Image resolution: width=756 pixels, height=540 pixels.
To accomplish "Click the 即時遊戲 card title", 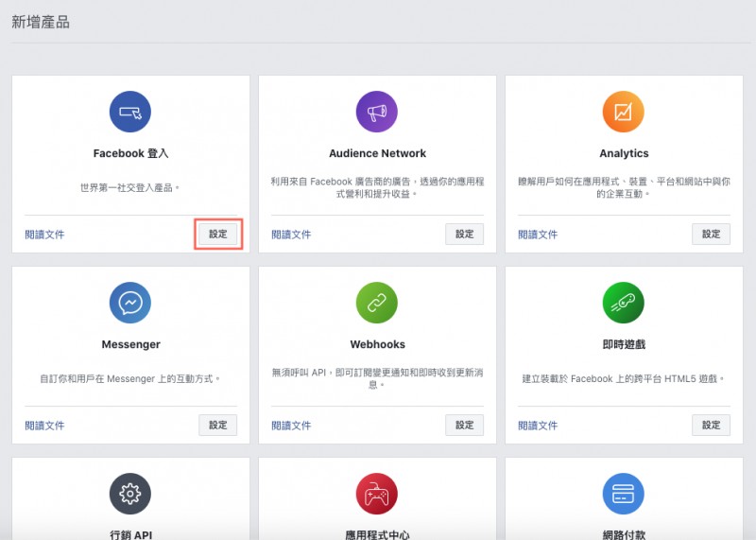I will click(624, 344).
